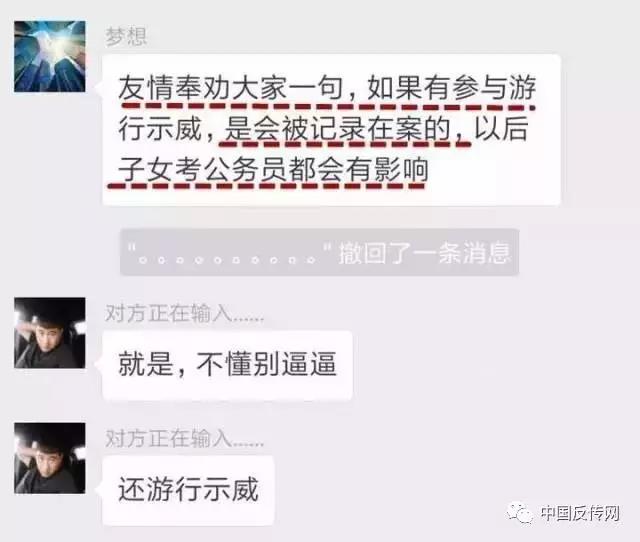
Task: Click the bubble tail of 还游行示威 message
Action: [x=98, y=488]
